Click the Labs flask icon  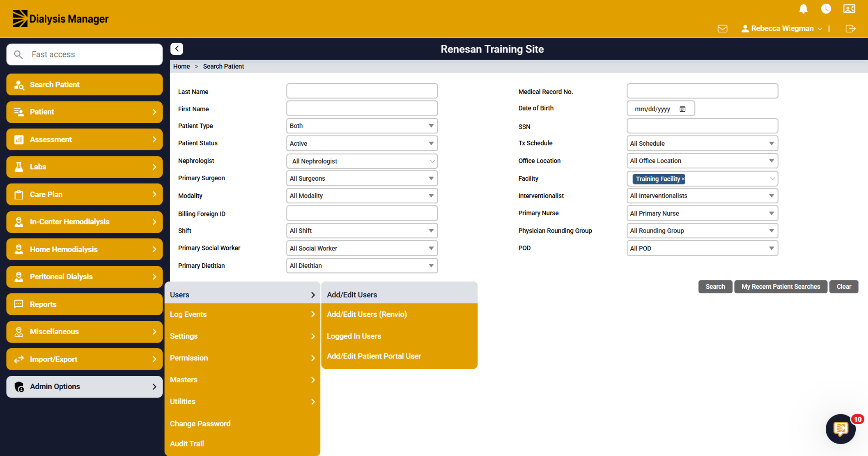(19, 167)
